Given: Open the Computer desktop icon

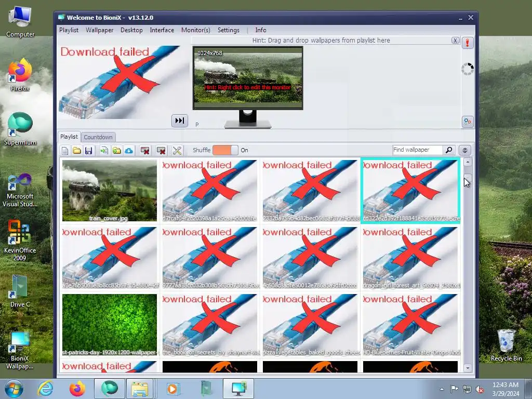Looking at the screenshot, I should [x=20, y=22].
